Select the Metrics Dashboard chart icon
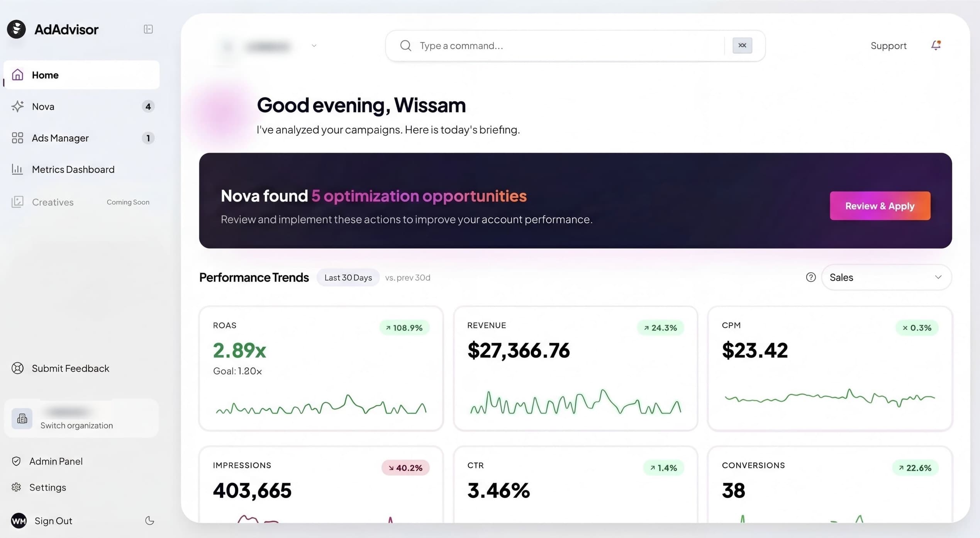 (x=17, y=169)
